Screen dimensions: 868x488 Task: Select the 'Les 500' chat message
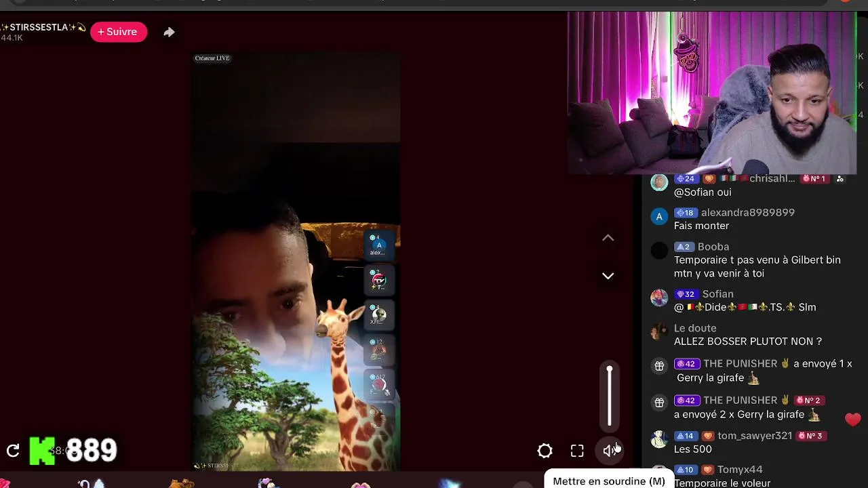pos(693,449)
